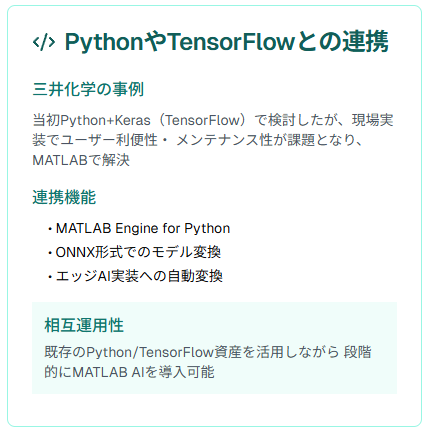The width and height of the screenshot is (428, 432).
Task: Click the line 的にMATLAB AIを導入可能
Action: point(129,372)
